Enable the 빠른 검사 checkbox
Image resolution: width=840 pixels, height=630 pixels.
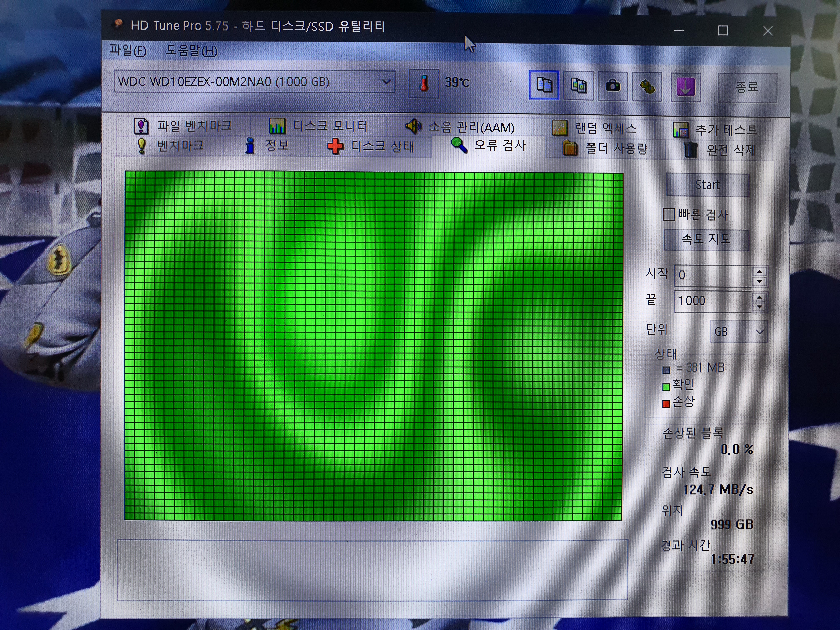(669, 215)
